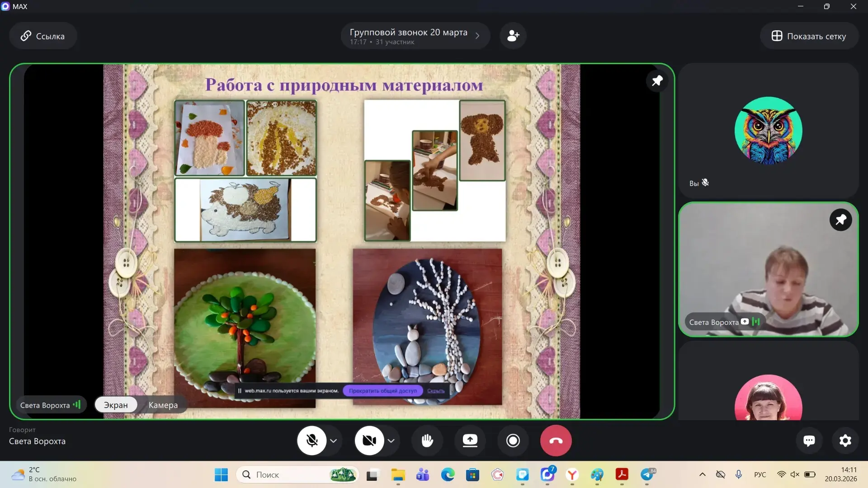Switch to the Камера tab

coord(163,405)
